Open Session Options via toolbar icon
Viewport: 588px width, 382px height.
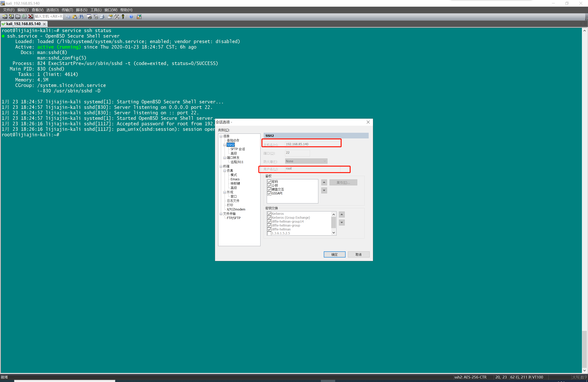110,16
